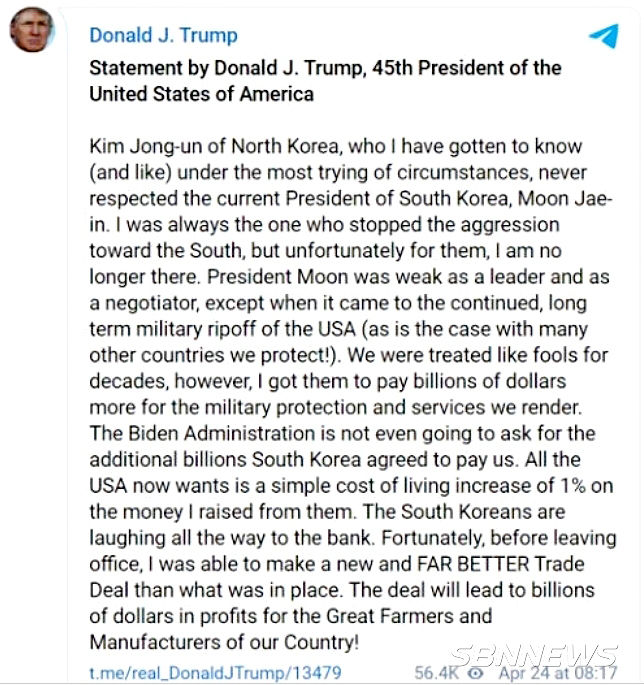The height and width of the screenshot is (685, 644).
Task: Follow the t.me/real_DonaldJTrump/13479 link
Action: (215, 673)
